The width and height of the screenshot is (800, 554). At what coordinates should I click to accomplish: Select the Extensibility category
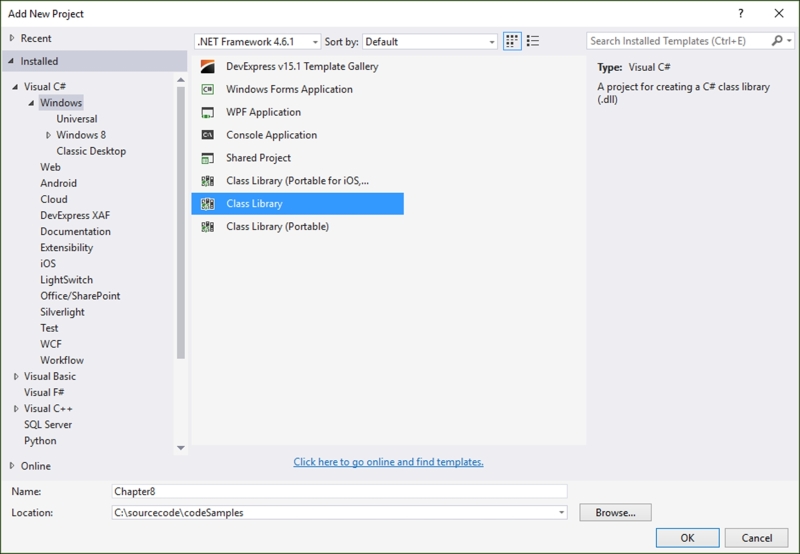tap(67, 247)
